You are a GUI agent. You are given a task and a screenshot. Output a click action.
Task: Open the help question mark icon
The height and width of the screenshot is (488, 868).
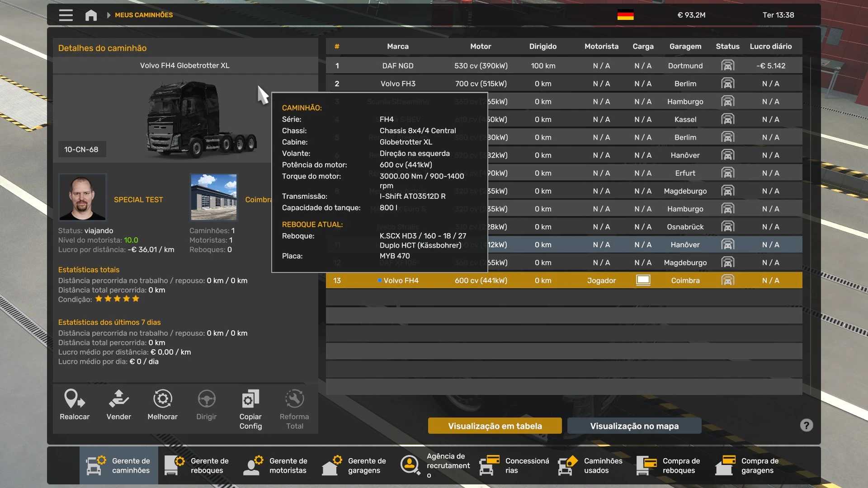click(x=806, y=425)
